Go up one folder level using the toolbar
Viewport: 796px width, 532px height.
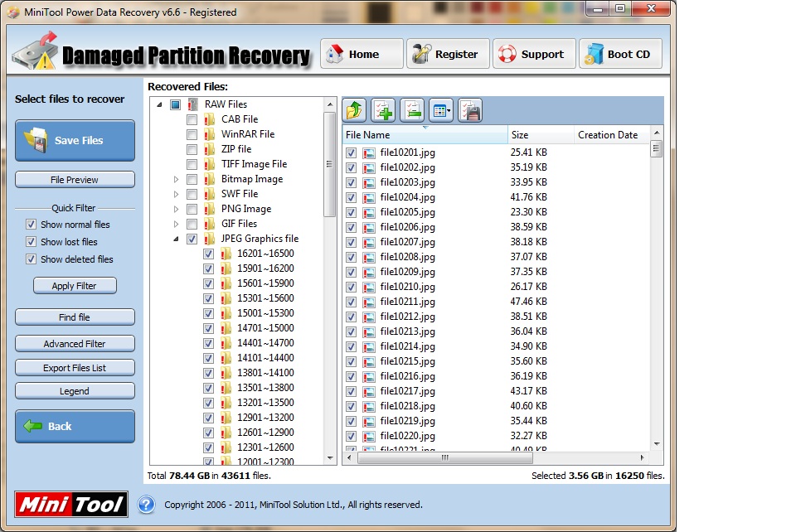[x=354, y=110]
